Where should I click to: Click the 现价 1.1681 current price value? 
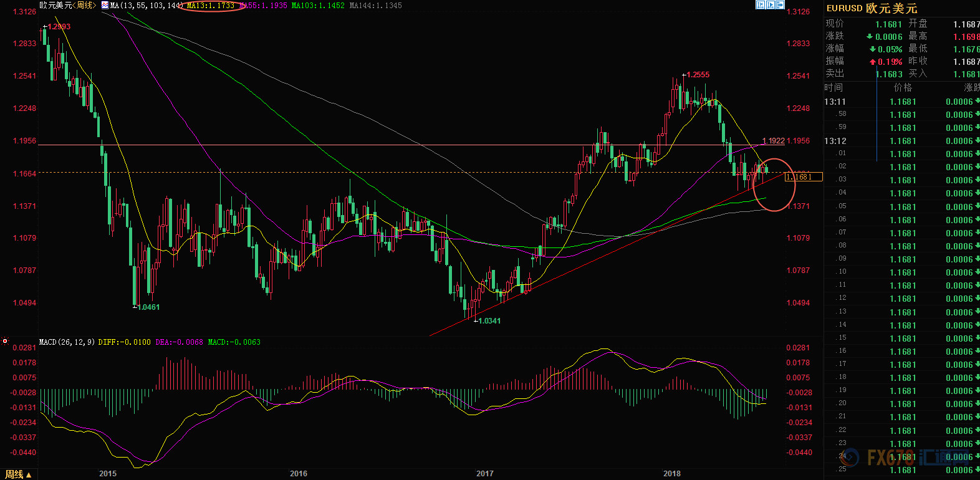click(x=888, y=24)
